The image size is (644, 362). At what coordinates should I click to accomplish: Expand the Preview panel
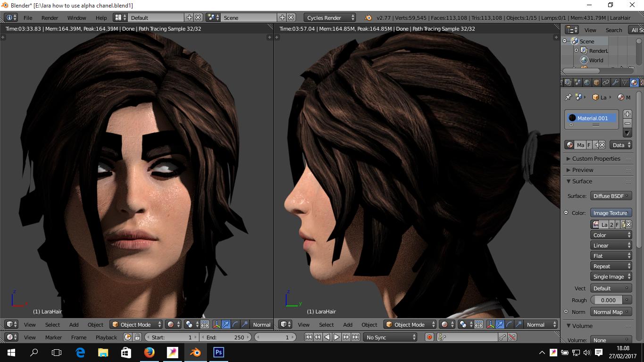pos(583,170)
